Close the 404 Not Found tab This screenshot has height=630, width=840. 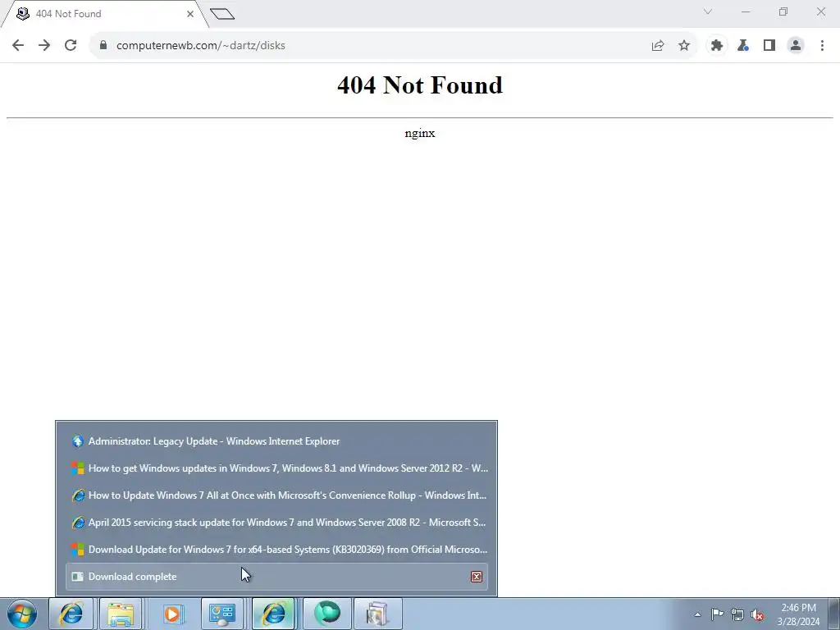pyautogui.click(x=190, y=14)
